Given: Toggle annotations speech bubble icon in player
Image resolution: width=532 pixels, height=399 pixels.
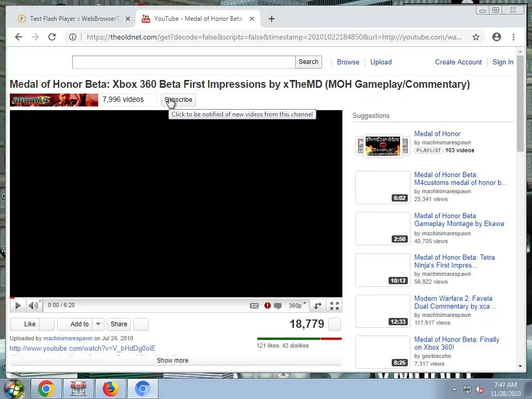Looking at the screenshot, I should point(277,305).
